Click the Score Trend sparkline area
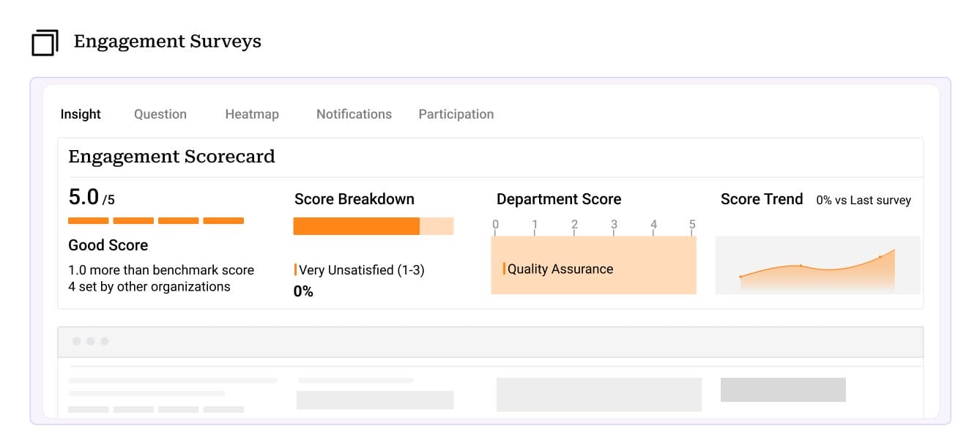This screenshot has height=448, width=980. click(817, 271)
